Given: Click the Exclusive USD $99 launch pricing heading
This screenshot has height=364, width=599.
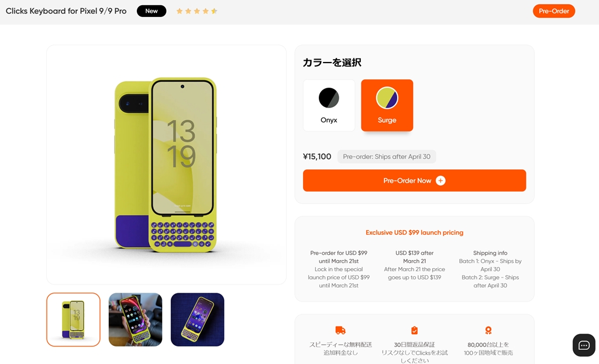Looking at the screenshot, I should tap(415, 233).
